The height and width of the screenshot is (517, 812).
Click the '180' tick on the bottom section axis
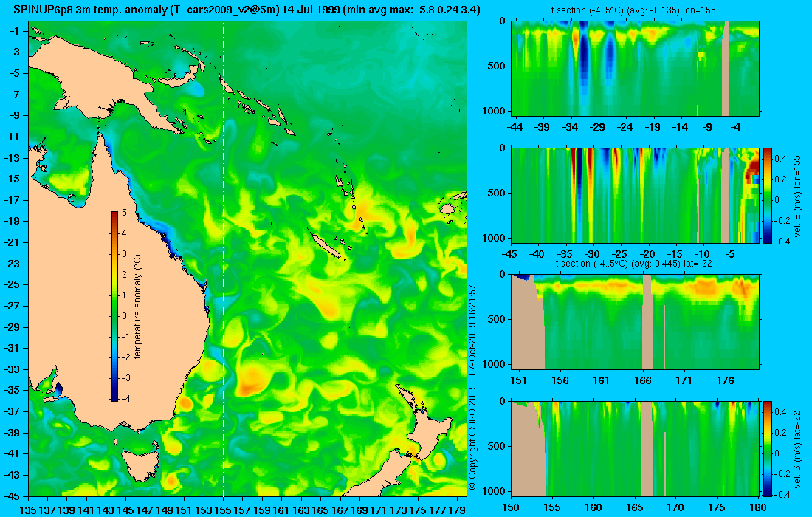pos(757,507)
